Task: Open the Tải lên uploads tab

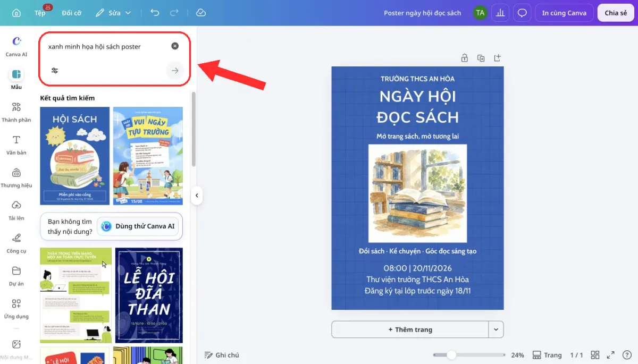Action: (x=16, y=210)
